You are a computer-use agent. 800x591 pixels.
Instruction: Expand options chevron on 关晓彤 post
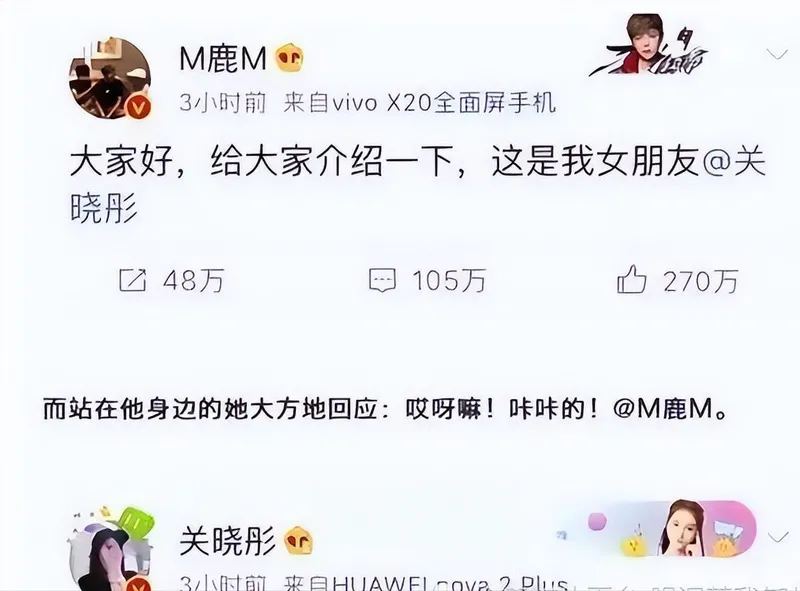[x=778, y=537]
